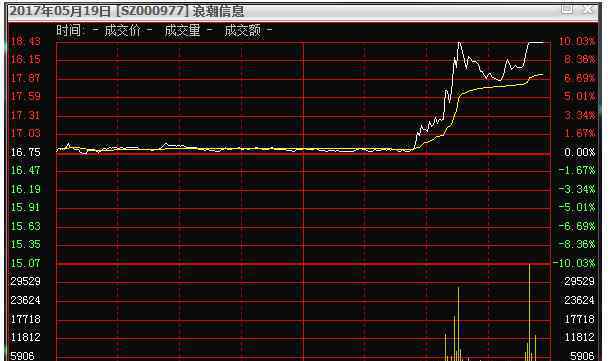Click the restore window icon beside the close X
This screenshot has width=609, height=361.
(567, 9)
